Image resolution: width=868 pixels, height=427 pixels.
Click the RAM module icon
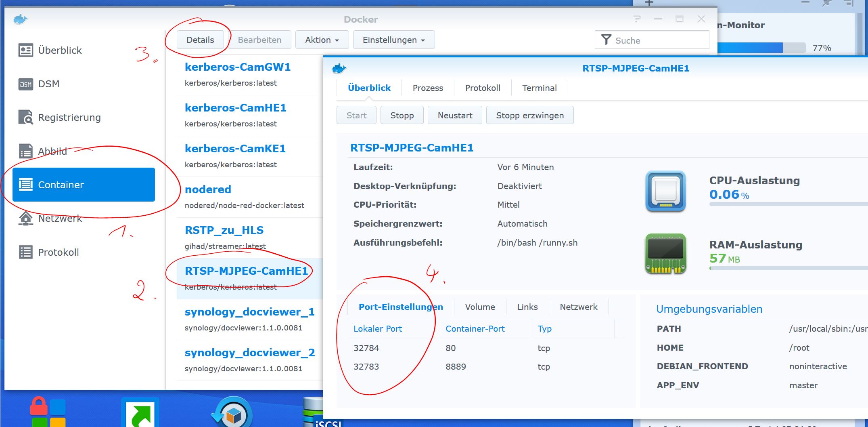(665, 254)
